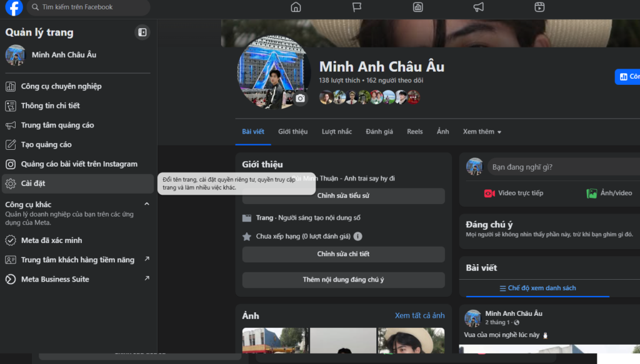
Task: Click the Facebook logo
Action: pos(13,7)
